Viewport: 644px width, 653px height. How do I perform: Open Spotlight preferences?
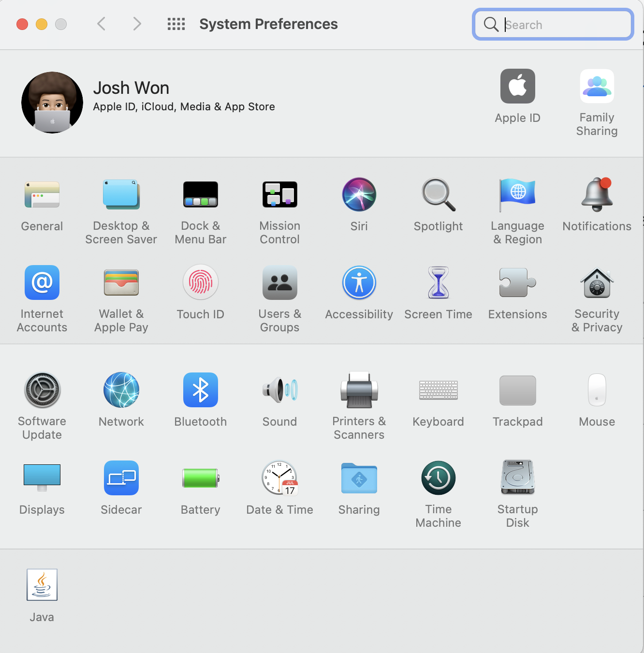pos(439,195)
